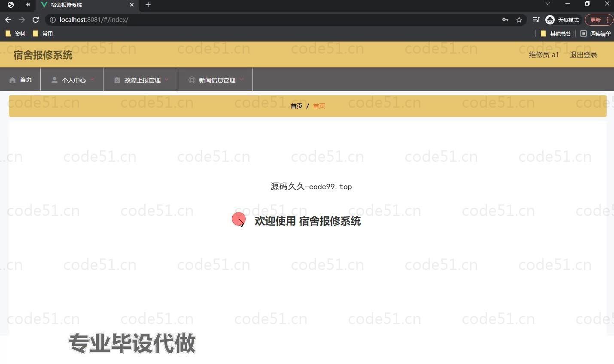Open the media control icon in toolbar
The height and width of the screenshot is (364, 614).
(x=536, y=20)
